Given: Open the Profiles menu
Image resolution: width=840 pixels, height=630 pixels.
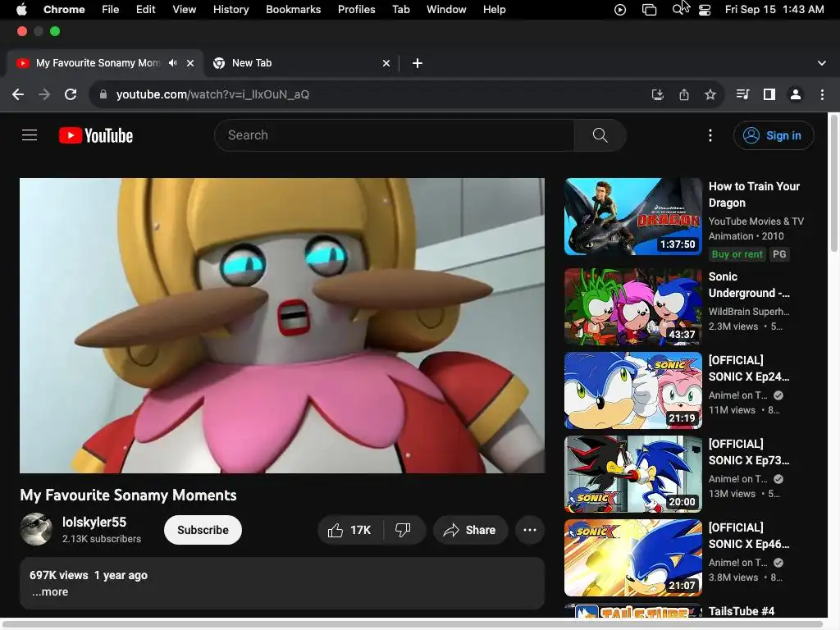Looking at the screenshot, I should [x=356, y=10].
